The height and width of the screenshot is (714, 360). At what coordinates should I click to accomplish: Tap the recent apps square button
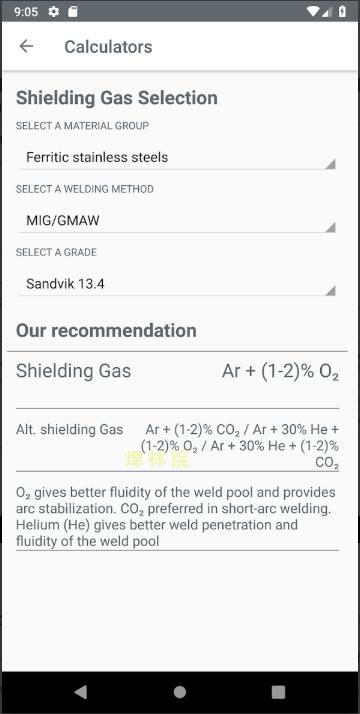(279, 692)
